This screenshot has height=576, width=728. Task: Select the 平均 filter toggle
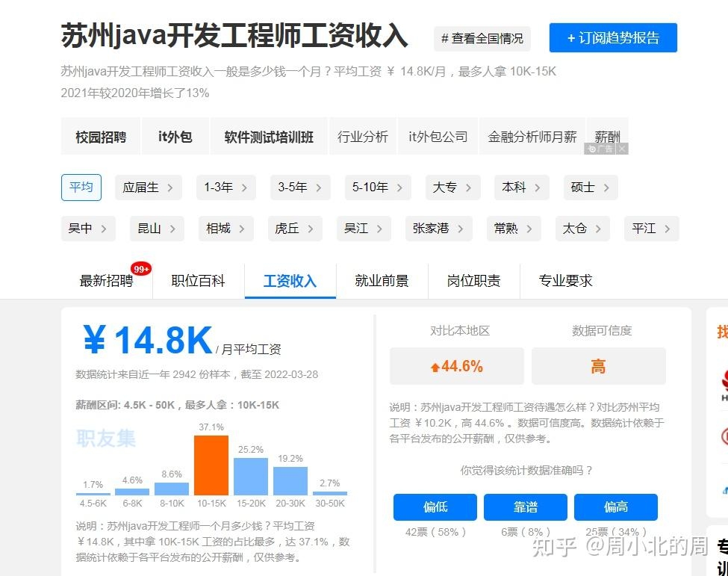(x=81, y=188)
